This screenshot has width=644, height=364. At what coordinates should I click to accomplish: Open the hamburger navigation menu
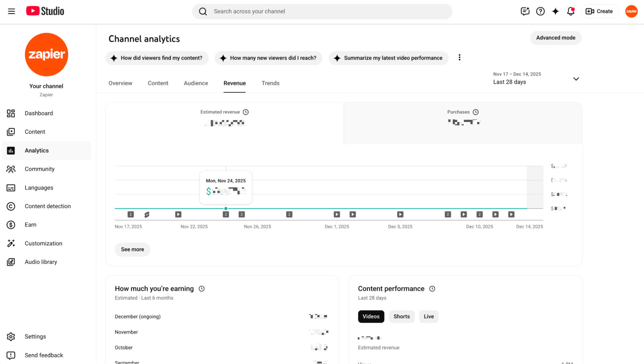pos(11,11)
